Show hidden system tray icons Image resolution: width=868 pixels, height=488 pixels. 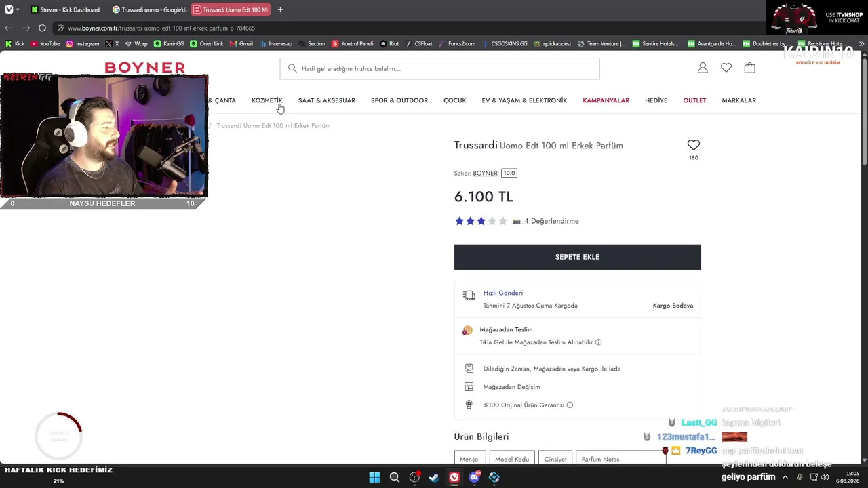click(785, 477)
